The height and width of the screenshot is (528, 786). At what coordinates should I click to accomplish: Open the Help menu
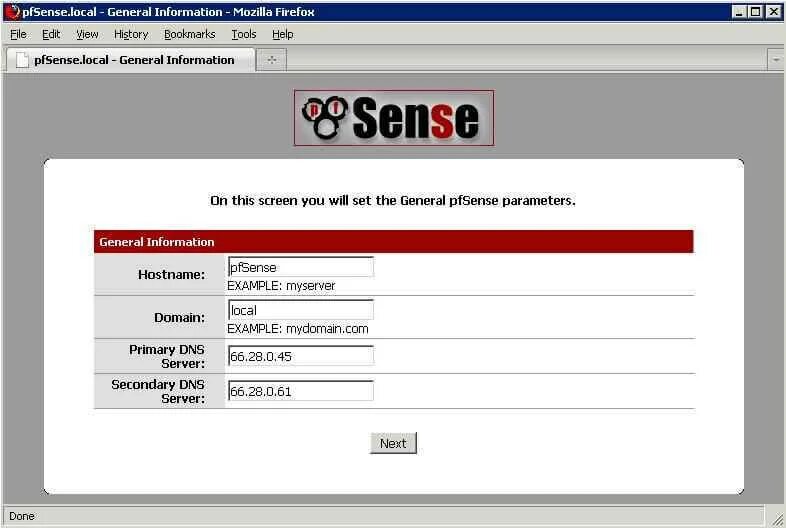coord(283,34)
